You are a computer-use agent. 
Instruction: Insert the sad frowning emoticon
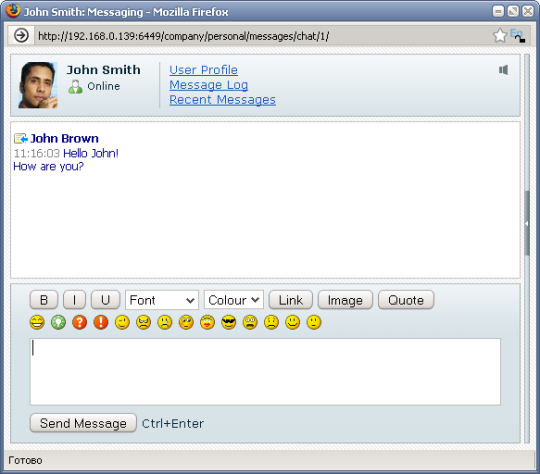(x=271, y=322)
